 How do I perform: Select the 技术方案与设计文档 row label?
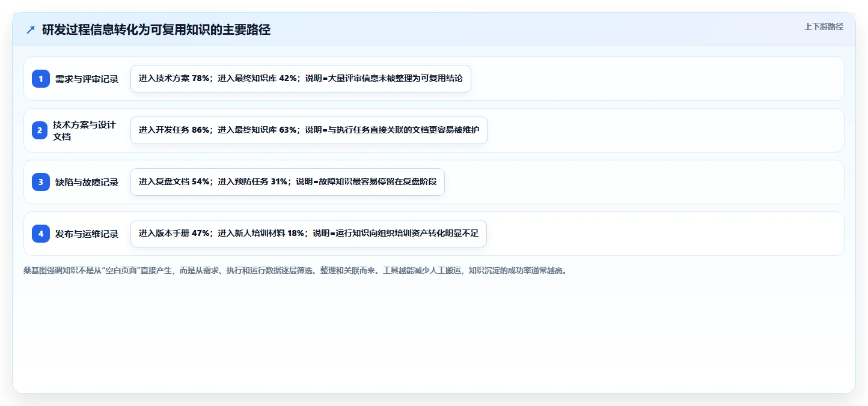[85, 130]
